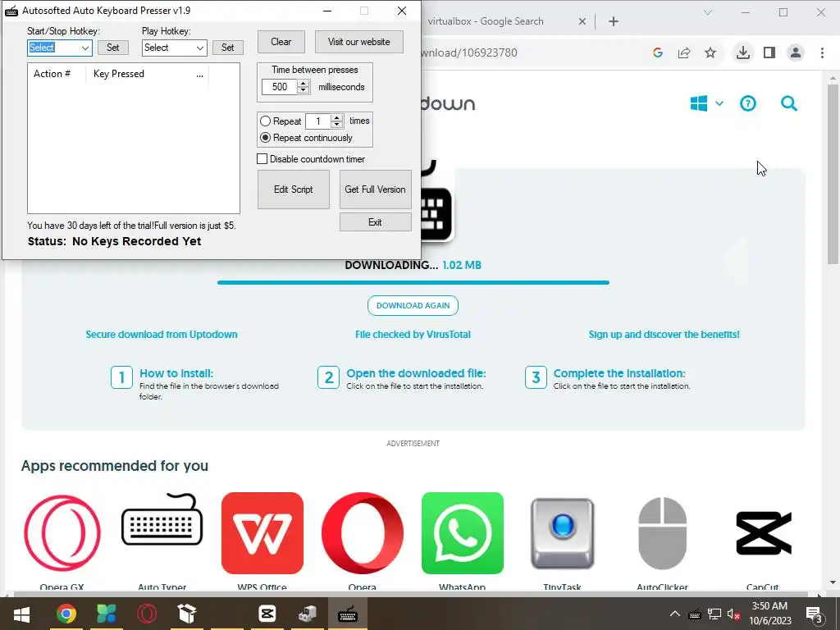Open Play Hotkey Select dropdown

pos(174,48)
